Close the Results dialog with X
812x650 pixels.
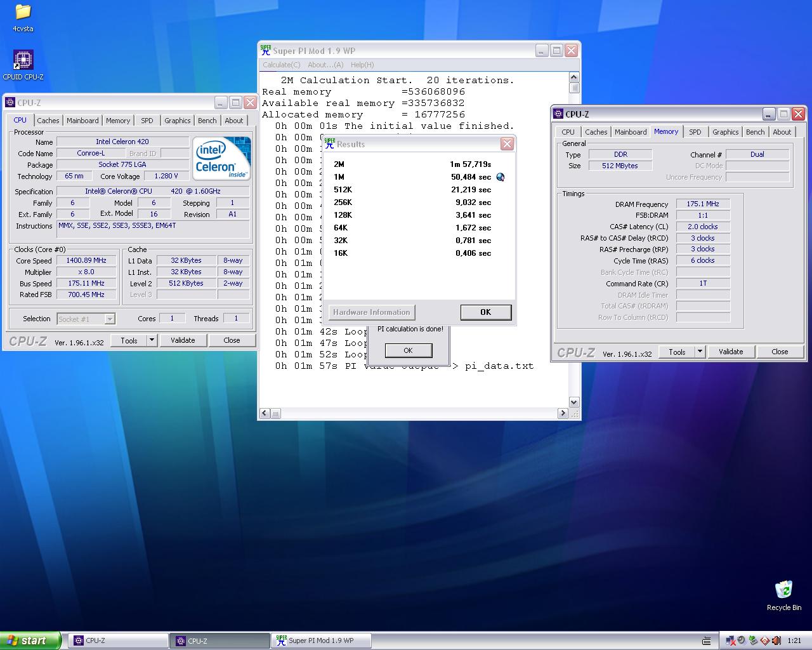[x=507, y=144]
